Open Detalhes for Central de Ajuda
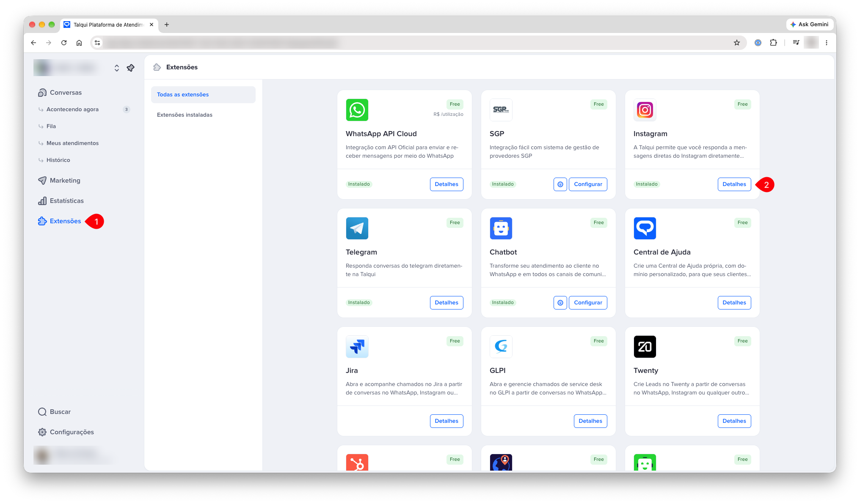This screenshot has width=860, height=504. [x=734, y=303]
